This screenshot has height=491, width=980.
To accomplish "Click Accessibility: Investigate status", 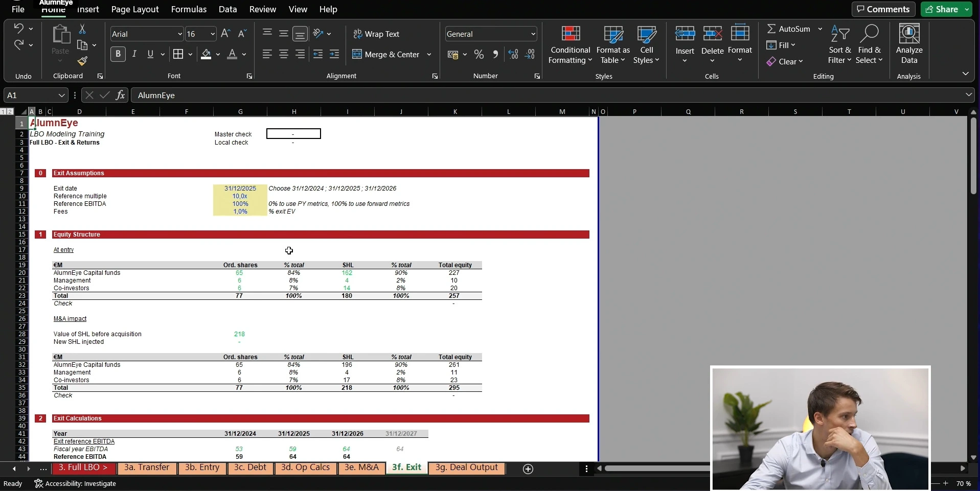I will [x=75, y=484].
